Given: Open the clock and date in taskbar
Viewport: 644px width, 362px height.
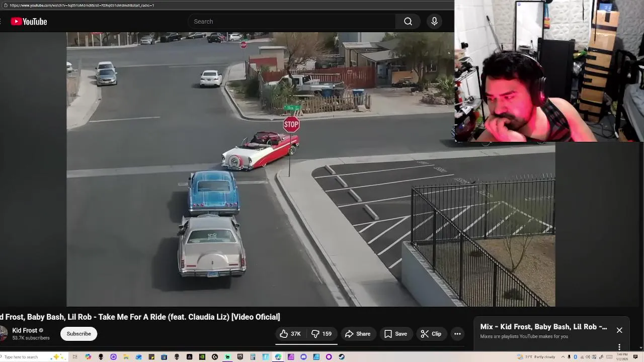Looking at the screenshot, I should click(x=622, y=357).
